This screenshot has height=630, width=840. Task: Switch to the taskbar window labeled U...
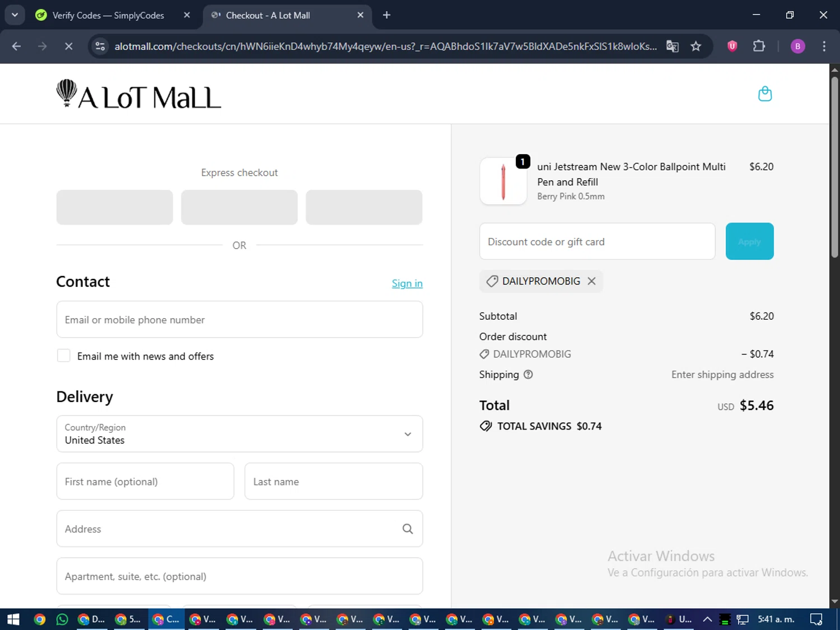tap(678, 619)
